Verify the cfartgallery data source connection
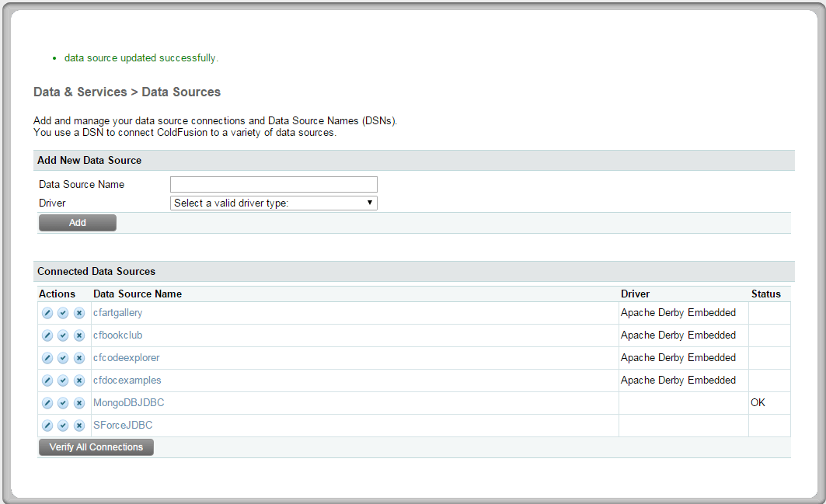 63,313
